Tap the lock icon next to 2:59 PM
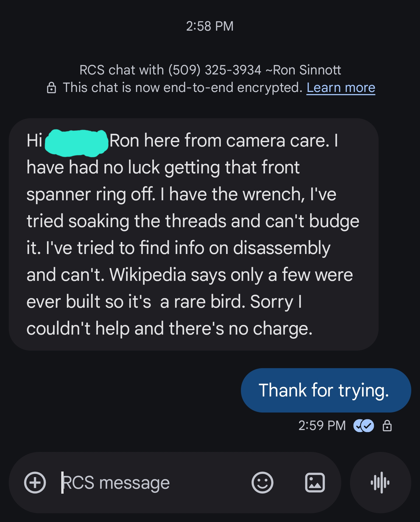This screenshot has width=420, height=522. (387, 426)
